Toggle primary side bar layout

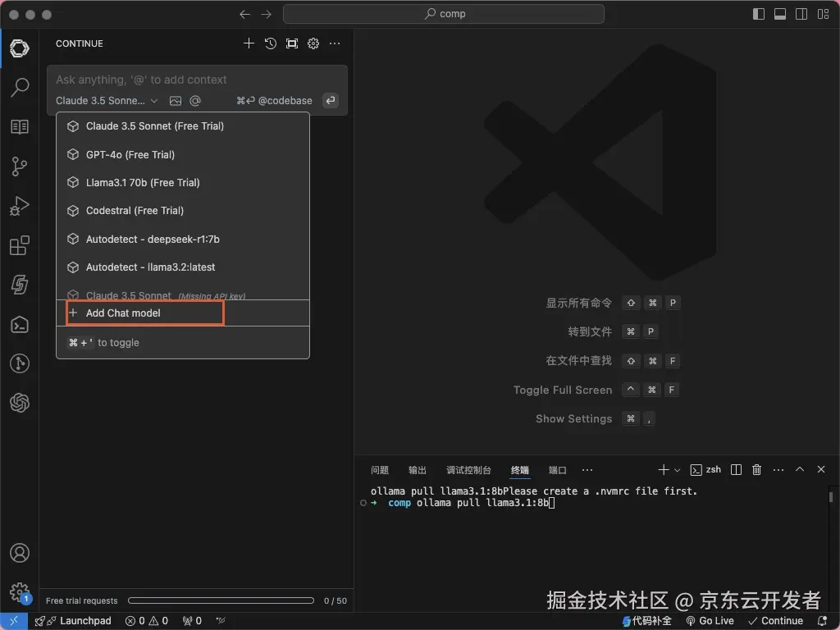[759, 15]
